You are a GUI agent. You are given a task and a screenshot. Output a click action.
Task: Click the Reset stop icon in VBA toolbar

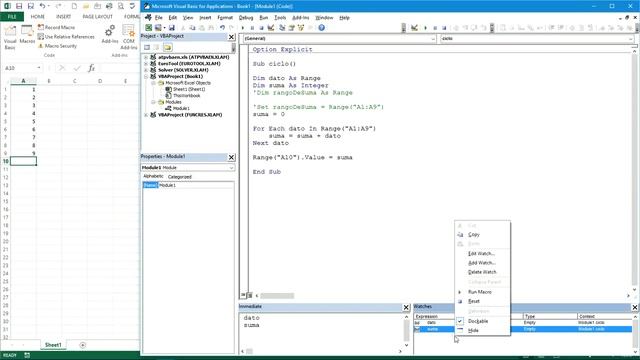point(262,28)
